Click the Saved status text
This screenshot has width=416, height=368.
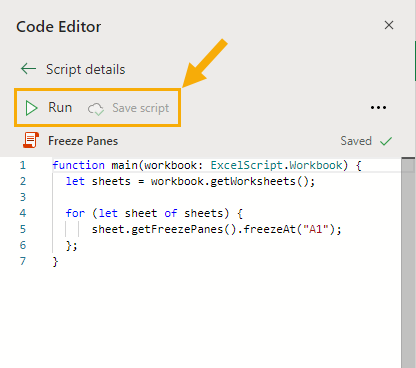[x=356, y=141]
